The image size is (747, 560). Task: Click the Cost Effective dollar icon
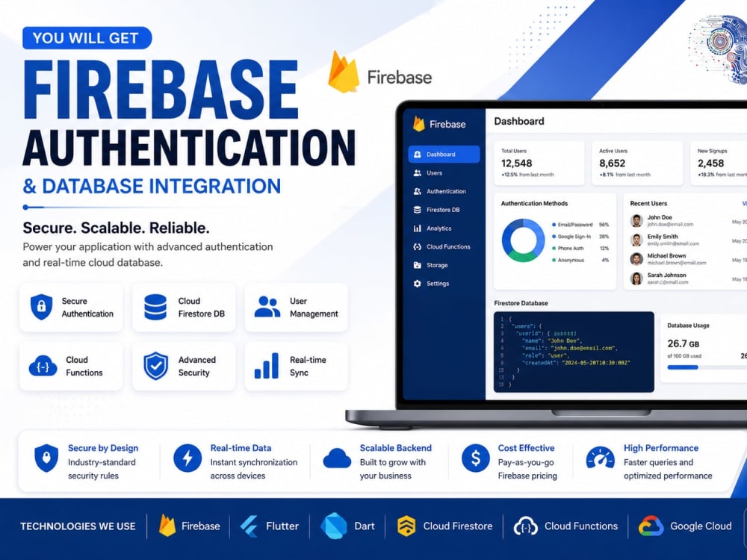[475, 458]
